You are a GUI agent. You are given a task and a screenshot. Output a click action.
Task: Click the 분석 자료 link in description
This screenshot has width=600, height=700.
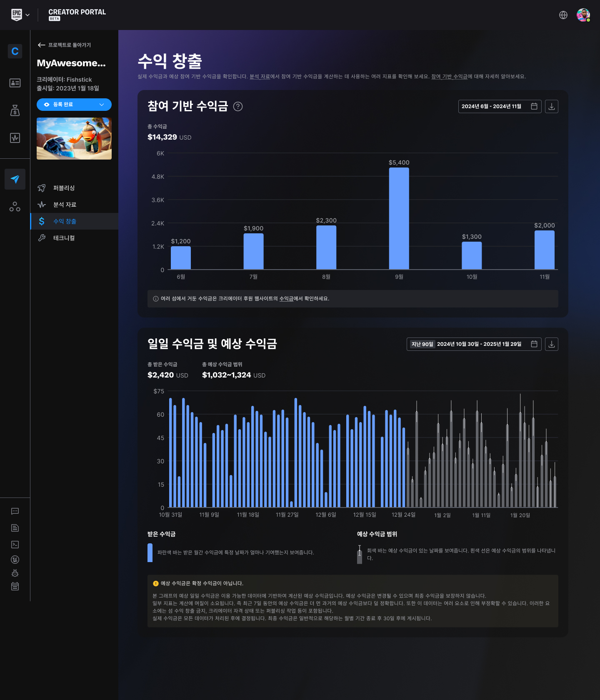[260, 77]
